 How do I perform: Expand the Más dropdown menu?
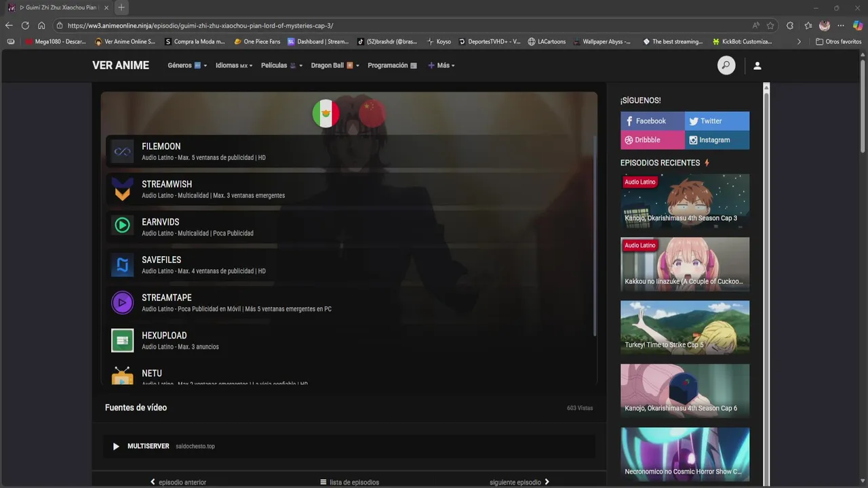441,66
